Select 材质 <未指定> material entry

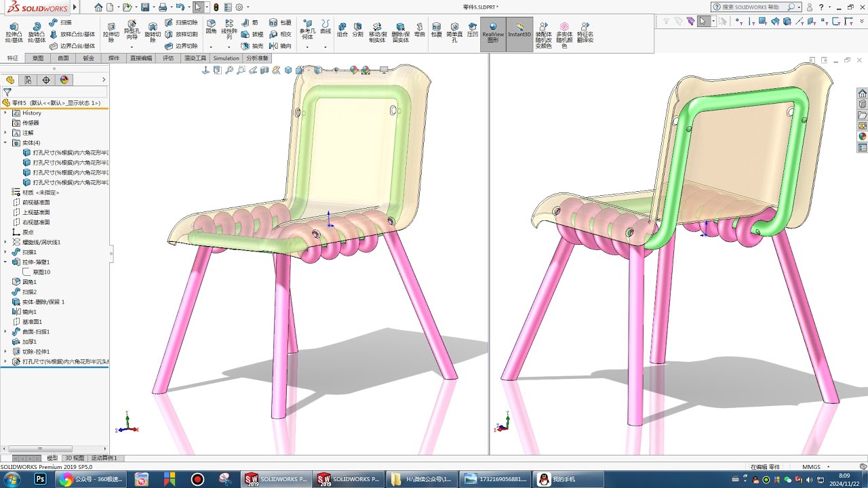[40, 192]
